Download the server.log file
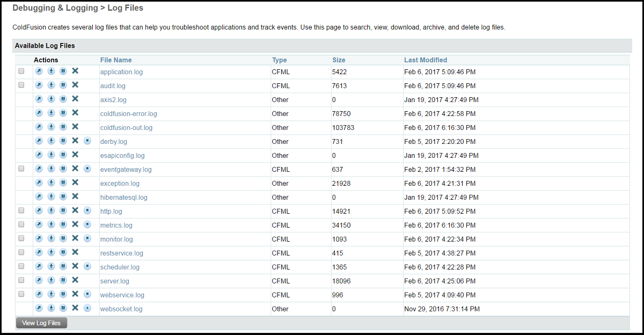This screenshot has width=644, height=335. coord(51,280)
